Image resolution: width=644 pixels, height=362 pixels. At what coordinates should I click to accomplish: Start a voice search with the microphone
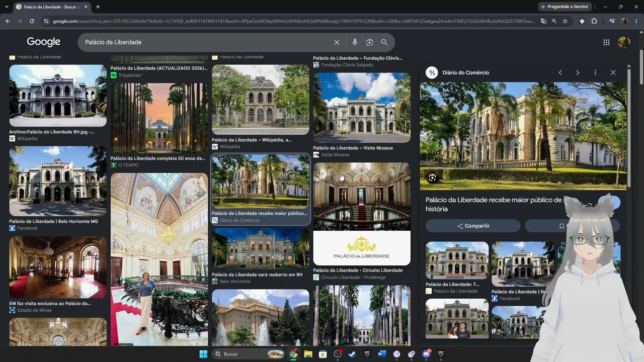355,42
